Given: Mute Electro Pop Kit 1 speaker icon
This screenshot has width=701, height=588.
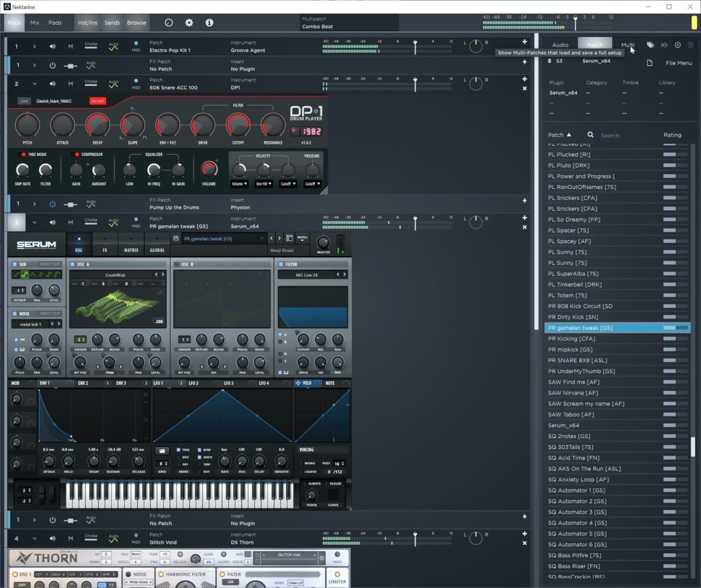Looking at the screenshot, I should pyautogui.click(x=52, y=47).
